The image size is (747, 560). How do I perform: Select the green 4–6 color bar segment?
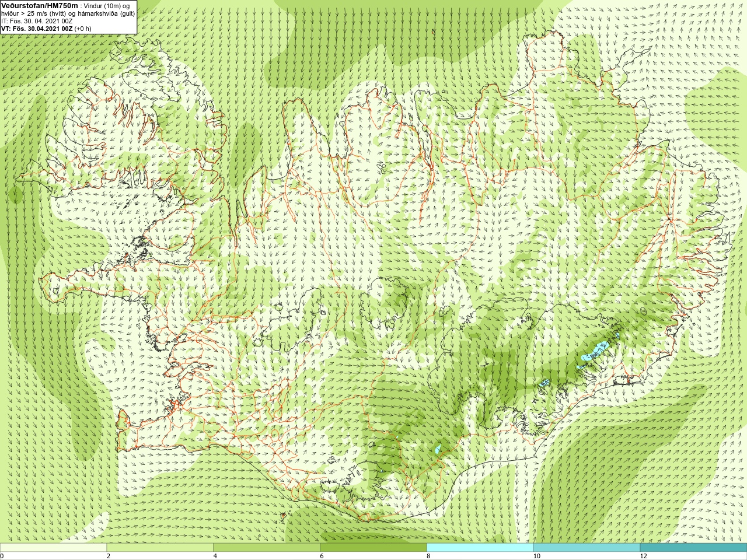(x=267, y=548)
